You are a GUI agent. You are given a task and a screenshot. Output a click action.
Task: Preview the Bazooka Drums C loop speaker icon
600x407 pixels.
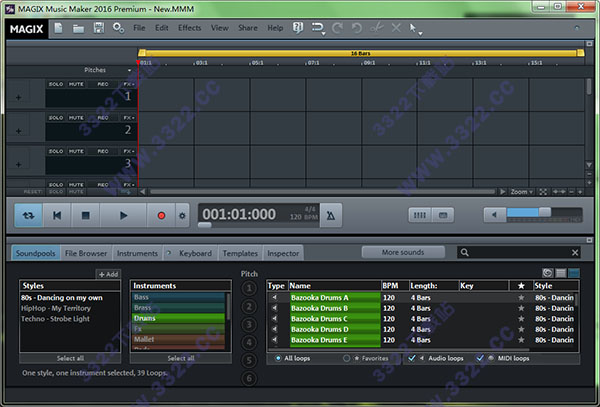(274, 318)
